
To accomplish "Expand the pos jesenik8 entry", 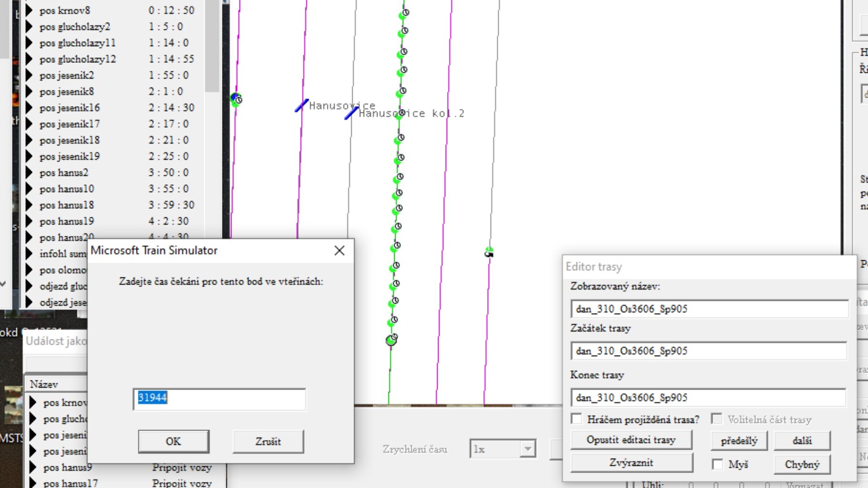I will [30, 91].
